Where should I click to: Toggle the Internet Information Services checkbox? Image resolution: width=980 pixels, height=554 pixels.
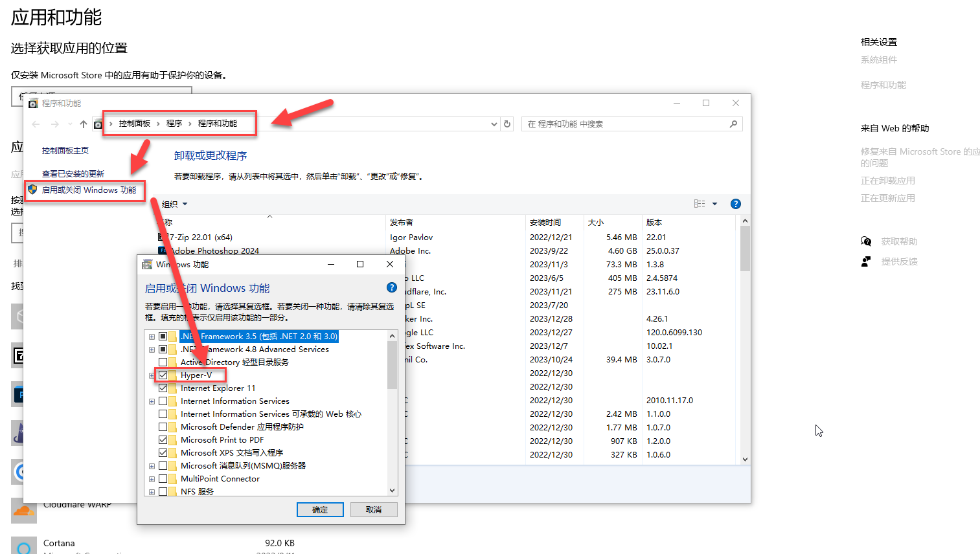click(163, 401)
